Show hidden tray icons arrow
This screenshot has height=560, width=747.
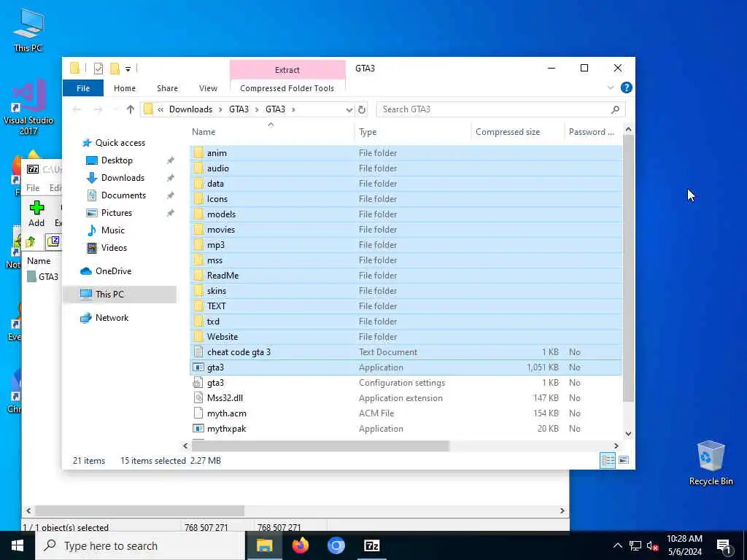[x=617, y=545]
